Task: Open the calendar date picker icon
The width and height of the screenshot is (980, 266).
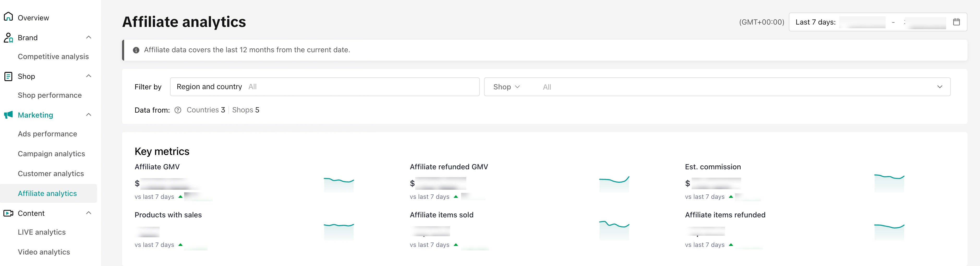Action: [956, 22]
